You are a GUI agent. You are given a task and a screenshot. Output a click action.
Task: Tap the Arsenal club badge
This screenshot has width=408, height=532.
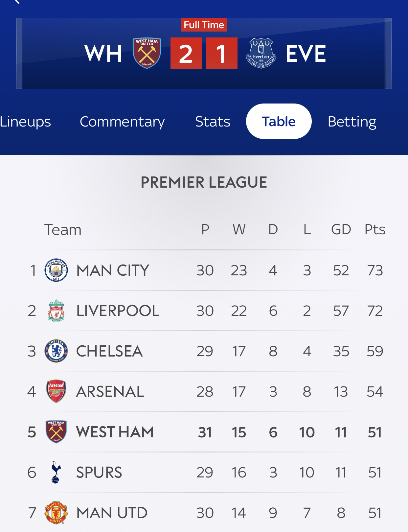56,391
